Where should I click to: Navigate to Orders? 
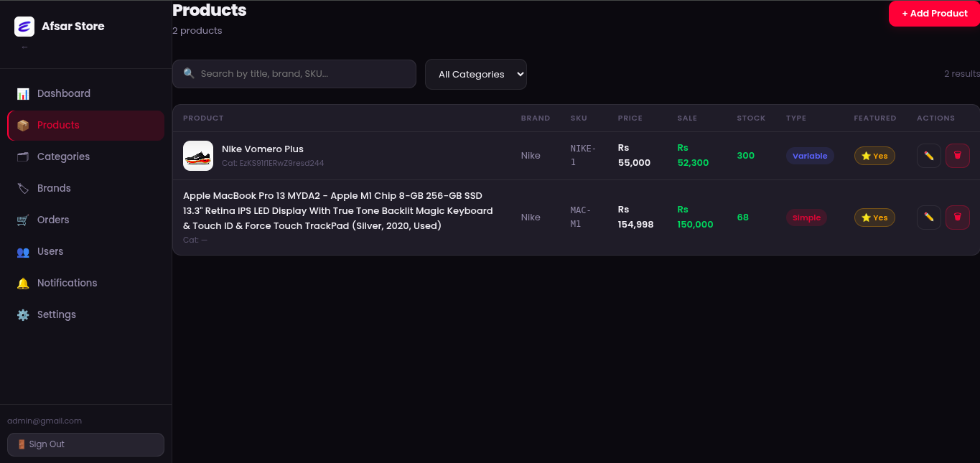click(86, 220)
